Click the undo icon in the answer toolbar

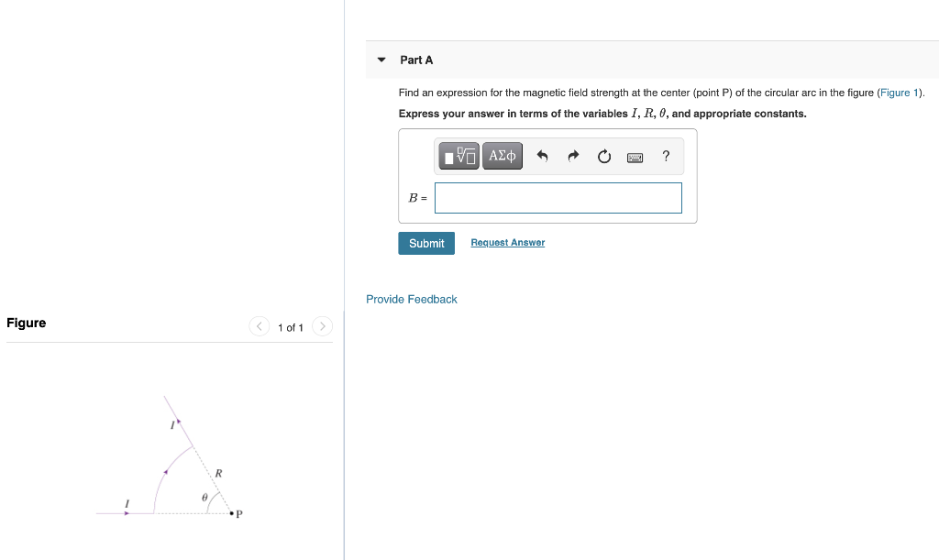pyautogui.click(x=542, y=156)
